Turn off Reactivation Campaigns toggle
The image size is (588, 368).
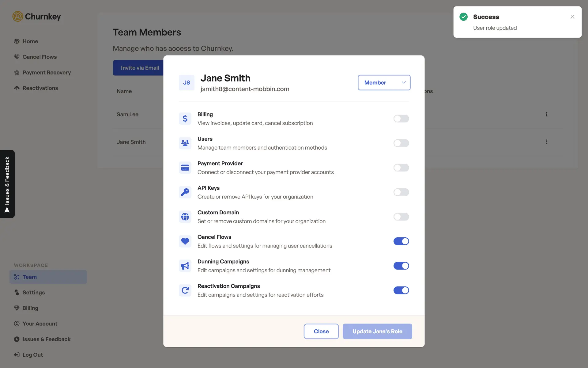click(401, 290)
